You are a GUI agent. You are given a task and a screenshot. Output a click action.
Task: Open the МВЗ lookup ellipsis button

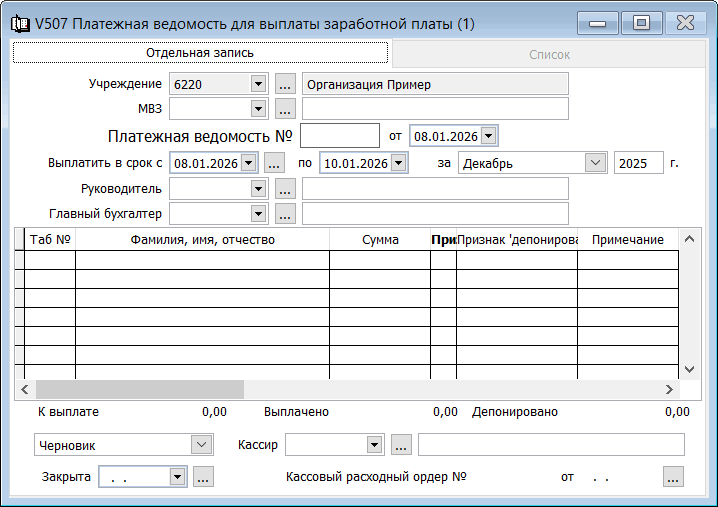285,108
